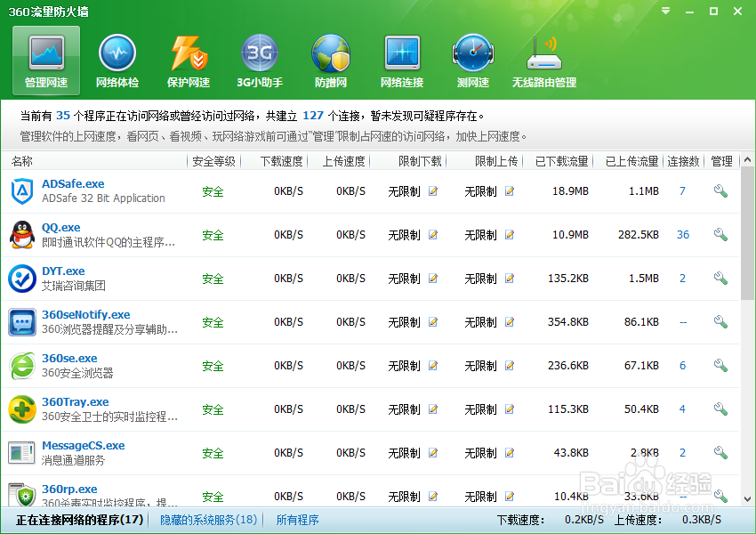Click the list scrollbar down arrow
The width and height of the screenshot is (756, 534).
[x=747, y=499]
